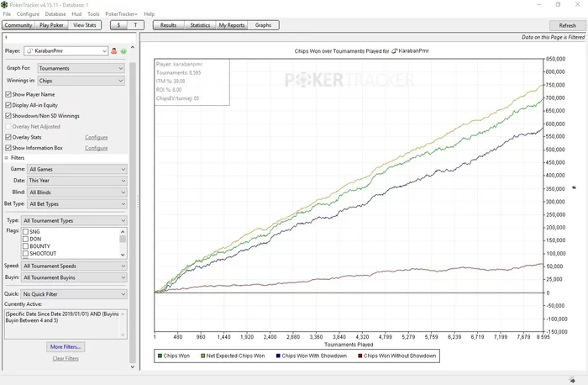Open the Hud menu
Image resolution: width=588 pixels, height=385 pixels.
point(76,14)
